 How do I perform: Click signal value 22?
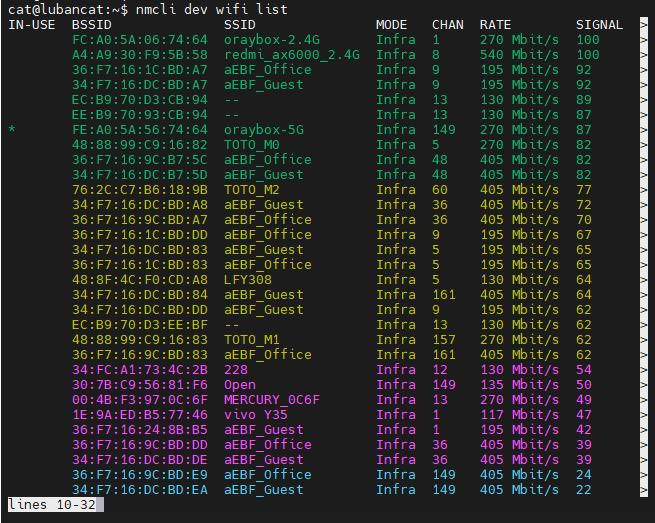tap(584, 490)
